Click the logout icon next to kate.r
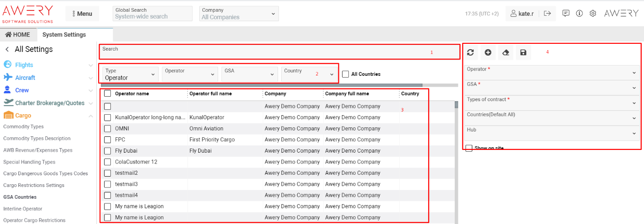Viewport: 644px width, 224px height. click(x=548, y=14)
